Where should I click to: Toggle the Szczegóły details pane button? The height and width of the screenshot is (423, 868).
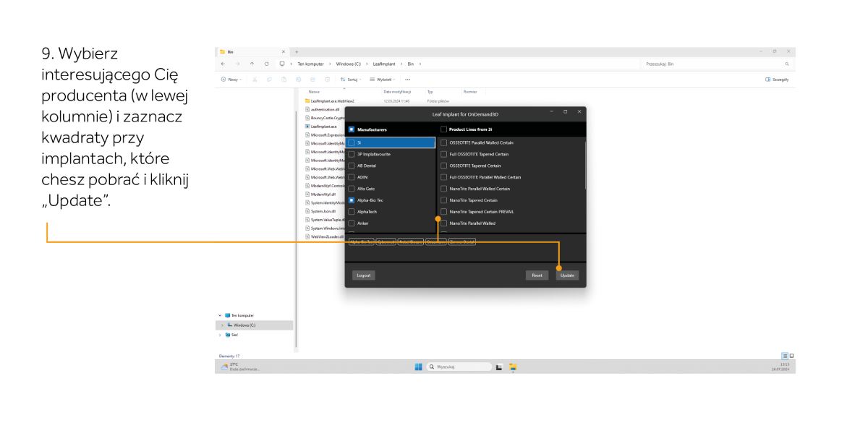point(778,79)
